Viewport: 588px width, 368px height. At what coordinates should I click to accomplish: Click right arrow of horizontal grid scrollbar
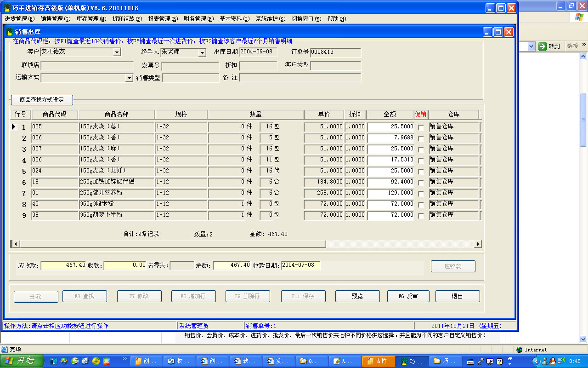(x=478, y=244)
